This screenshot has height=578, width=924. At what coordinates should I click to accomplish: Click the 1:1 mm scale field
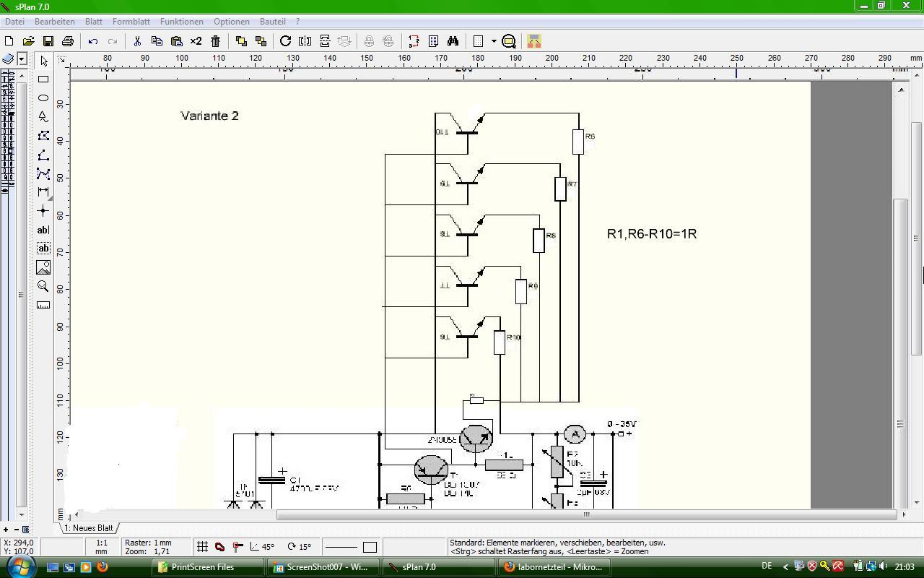[102, 547]
